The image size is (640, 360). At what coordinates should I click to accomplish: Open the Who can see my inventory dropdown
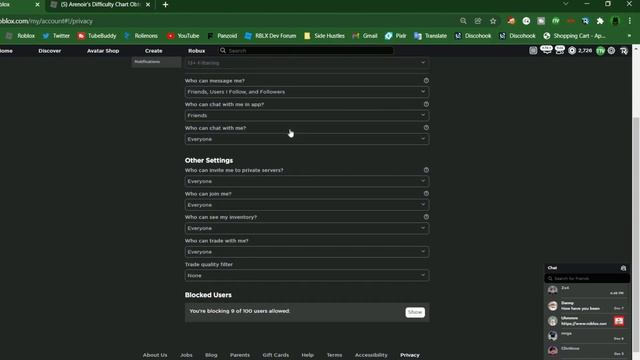point(307,228)
